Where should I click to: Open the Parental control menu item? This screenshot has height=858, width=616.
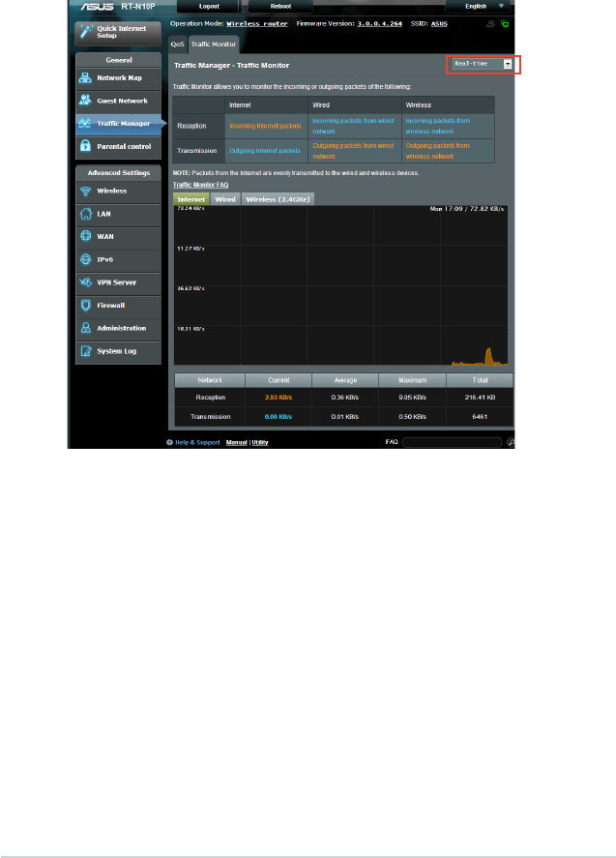118,147
